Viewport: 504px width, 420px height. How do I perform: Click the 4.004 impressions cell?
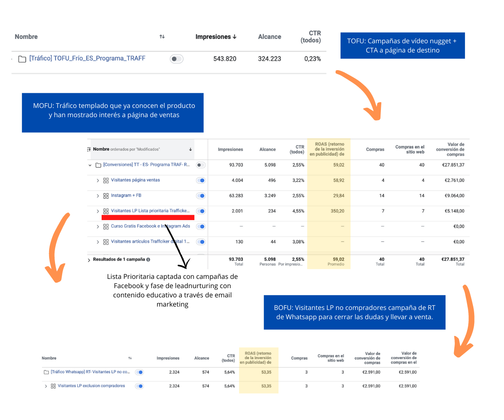[237, 181]
